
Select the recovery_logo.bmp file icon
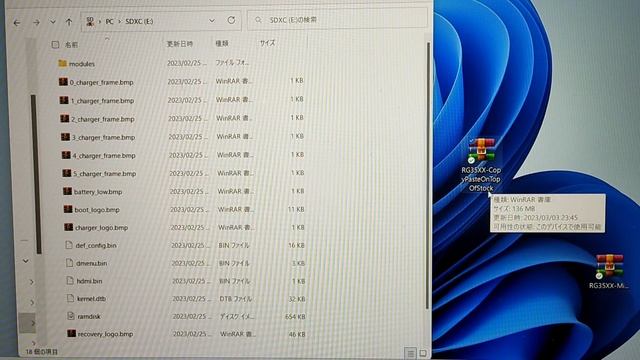(71, 333)
